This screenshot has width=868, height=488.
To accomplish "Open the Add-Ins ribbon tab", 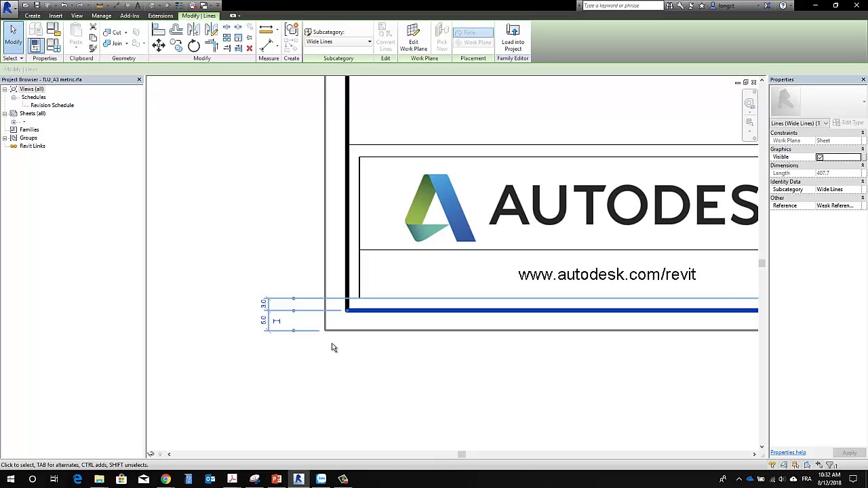I will click(130, 16).
